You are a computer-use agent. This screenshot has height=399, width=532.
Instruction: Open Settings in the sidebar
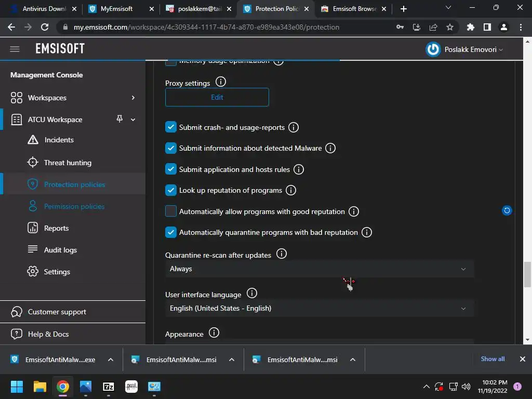(x=57, y=272)
